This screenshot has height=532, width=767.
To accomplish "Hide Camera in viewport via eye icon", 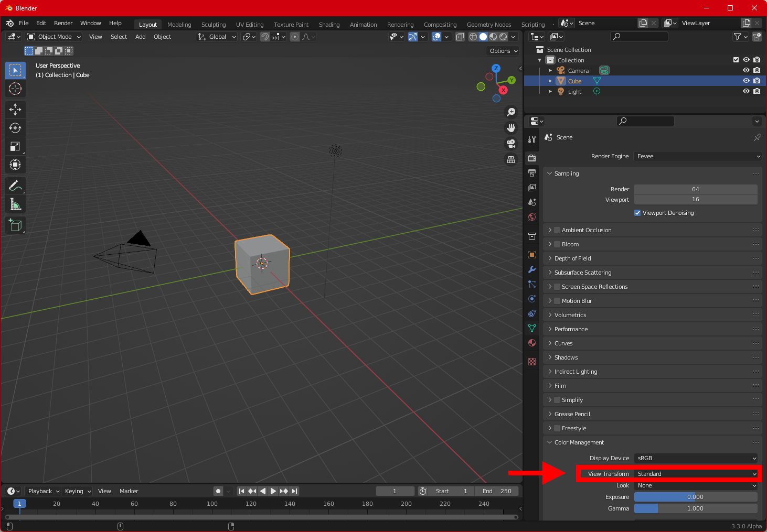I will 746,70.
